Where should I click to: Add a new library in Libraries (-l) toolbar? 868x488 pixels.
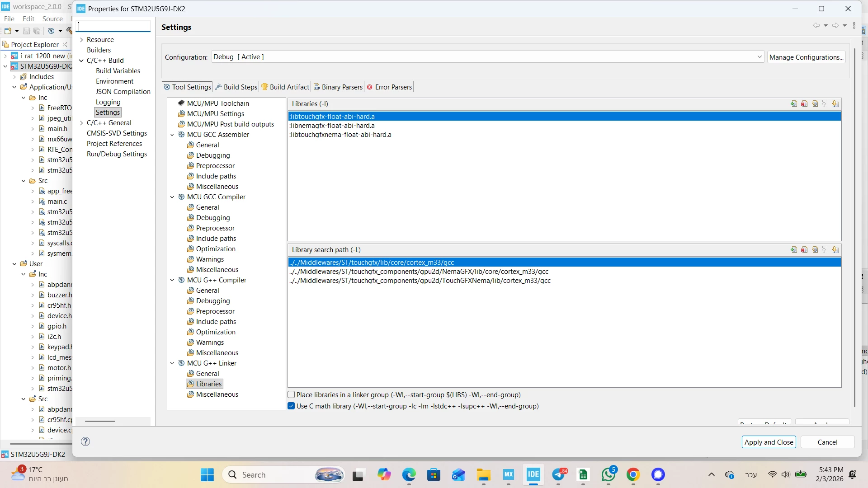793,104
